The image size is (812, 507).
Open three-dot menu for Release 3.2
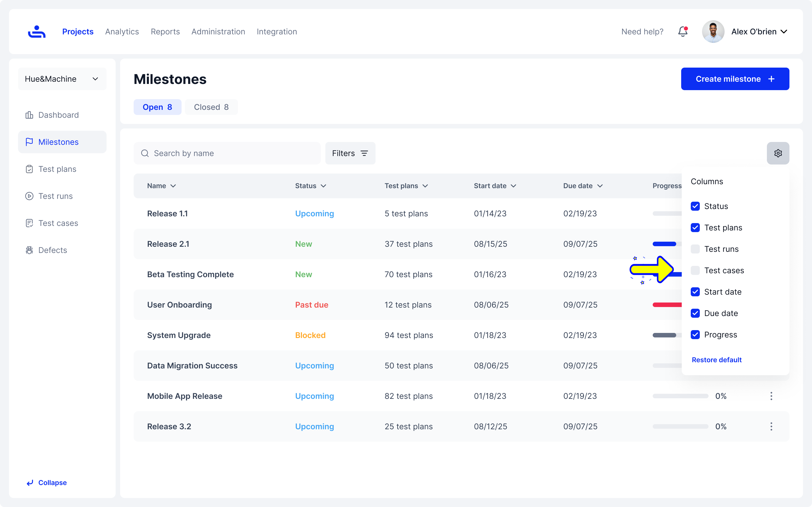tap(771, 426)
